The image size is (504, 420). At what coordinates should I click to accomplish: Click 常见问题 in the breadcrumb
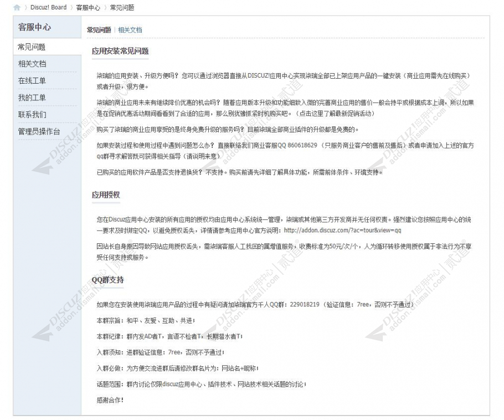pos(122,7)
